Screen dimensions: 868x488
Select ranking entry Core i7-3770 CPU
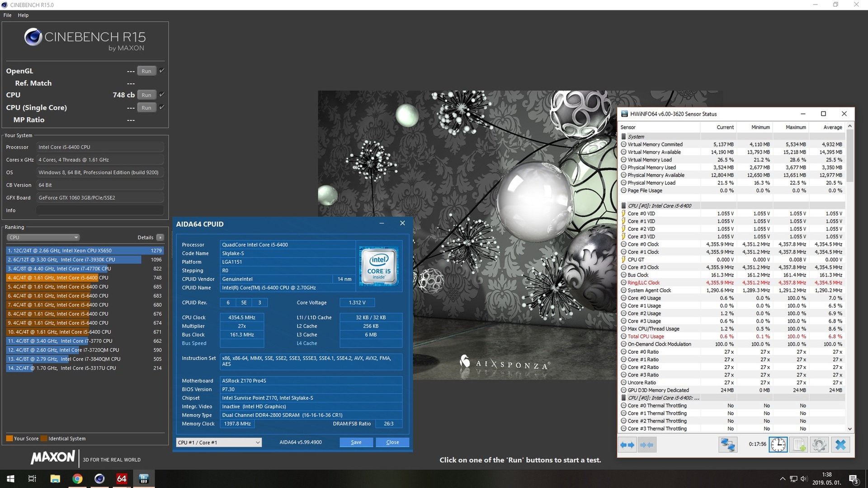[85, 341]
